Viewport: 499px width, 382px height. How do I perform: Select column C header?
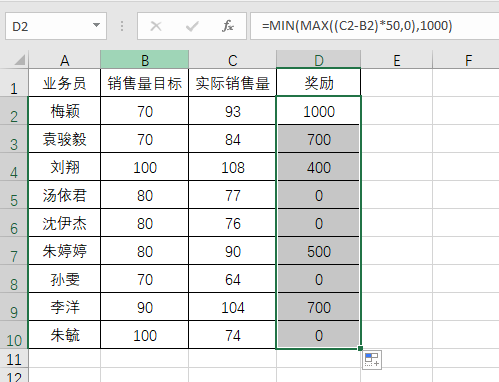click(x=233, y=60)
